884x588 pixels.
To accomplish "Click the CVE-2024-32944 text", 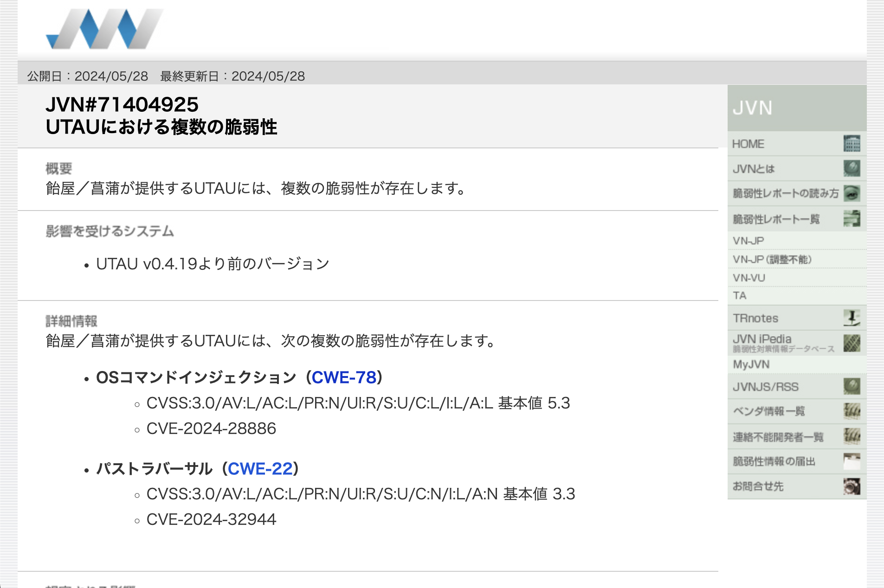I will (211, 519).
